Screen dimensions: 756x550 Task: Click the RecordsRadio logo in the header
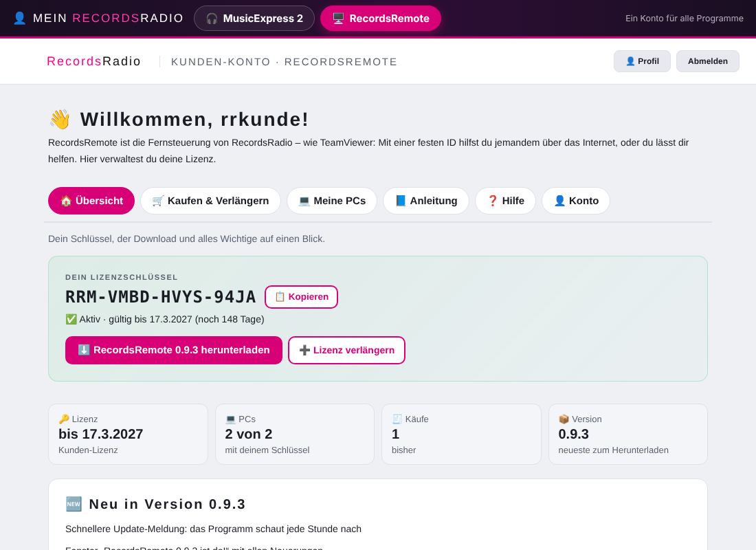(93, 61)
